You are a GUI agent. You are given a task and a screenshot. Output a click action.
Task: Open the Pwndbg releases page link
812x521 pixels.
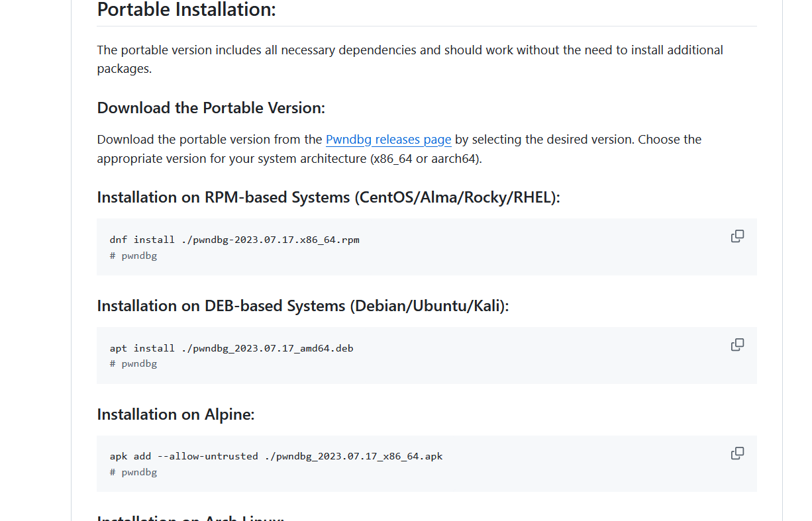[388, 140]
